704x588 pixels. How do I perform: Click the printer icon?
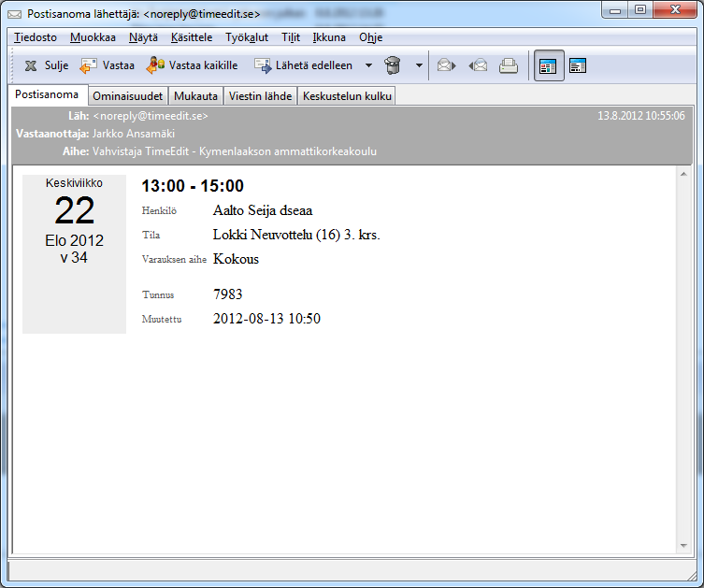[509, 66]
